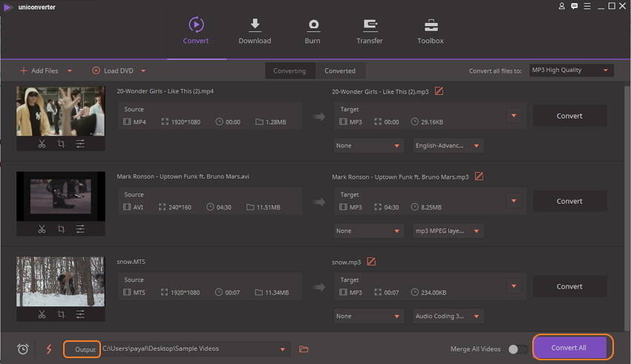Open the scheduler alarm clock icon
The image size is (631, 364).
23,349
